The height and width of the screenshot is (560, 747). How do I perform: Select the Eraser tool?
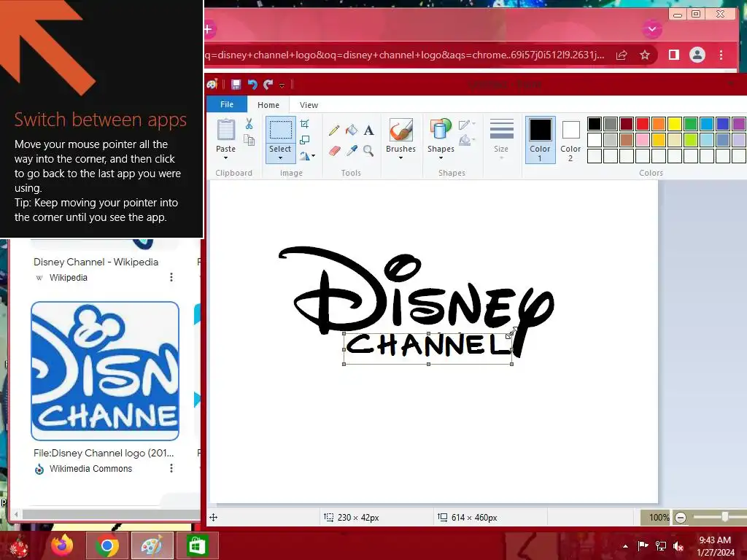[334, 151]
